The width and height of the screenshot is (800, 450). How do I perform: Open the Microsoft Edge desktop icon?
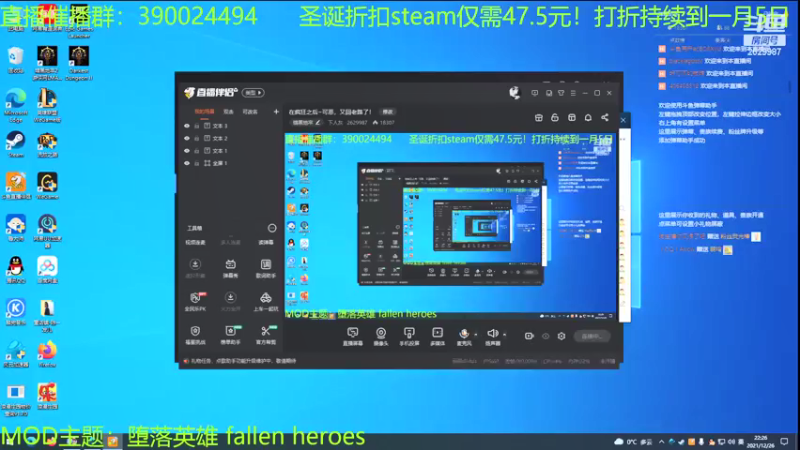(x=16, y=105)
